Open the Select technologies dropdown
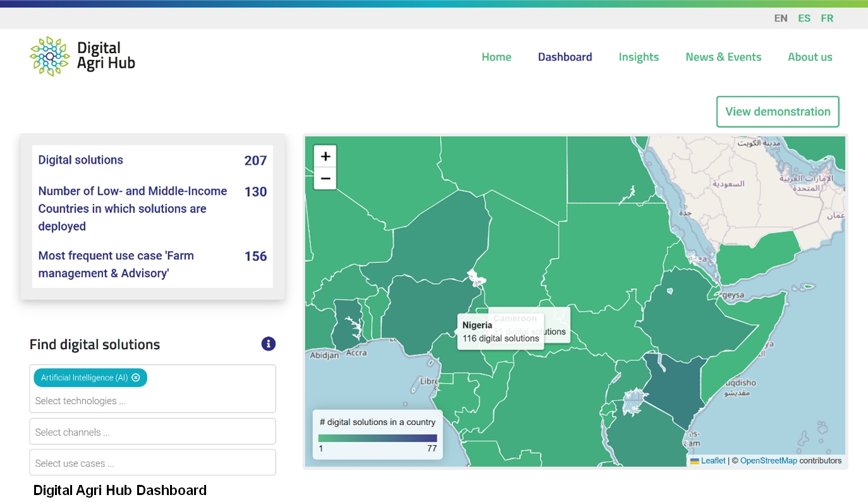This screenshot has height=502, width=868. 152,401
